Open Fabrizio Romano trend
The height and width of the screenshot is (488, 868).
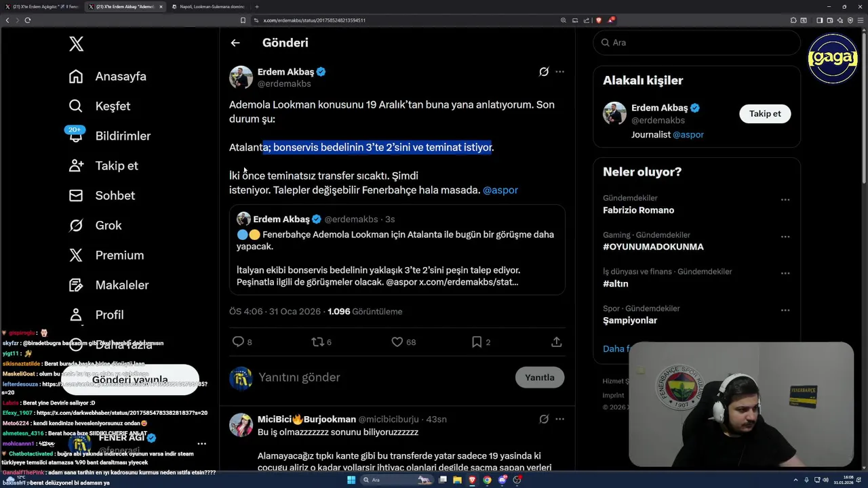638,211
